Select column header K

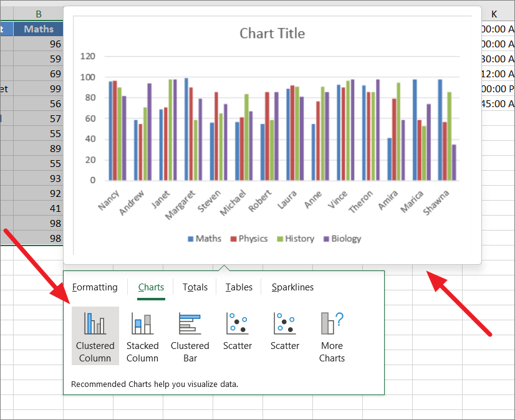(494, 13)
